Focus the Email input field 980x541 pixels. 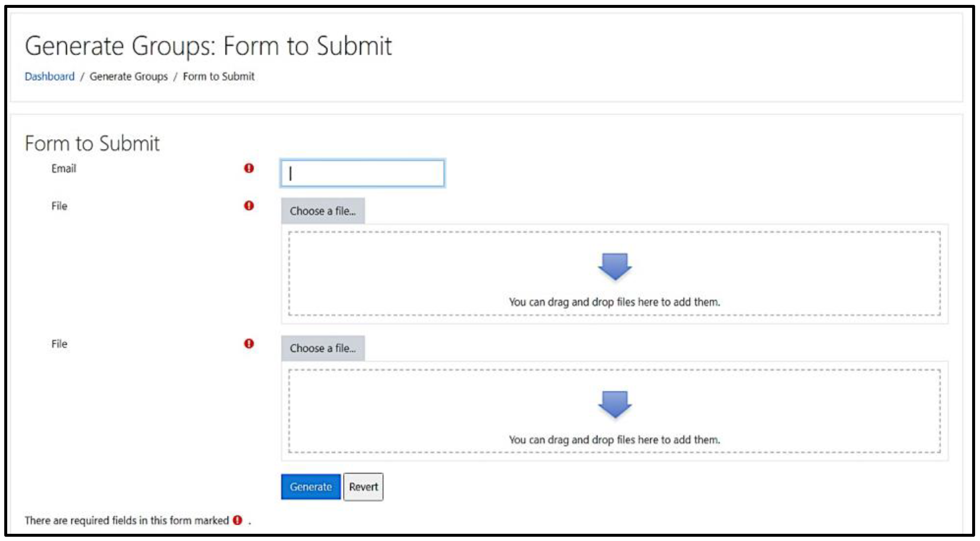(x=362, y=173)
